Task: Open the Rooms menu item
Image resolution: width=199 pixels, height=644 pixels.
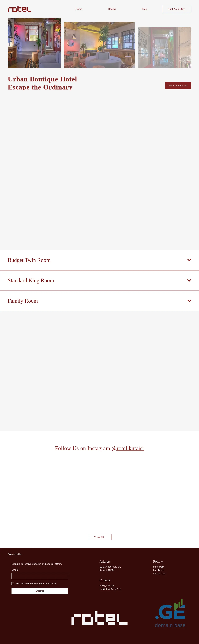Action: tap(112, 9)
